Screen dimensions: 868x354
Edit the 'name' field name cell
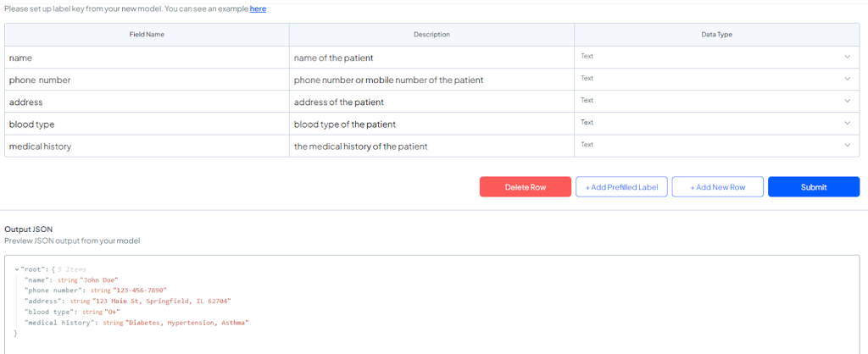(x=147, y=58)
